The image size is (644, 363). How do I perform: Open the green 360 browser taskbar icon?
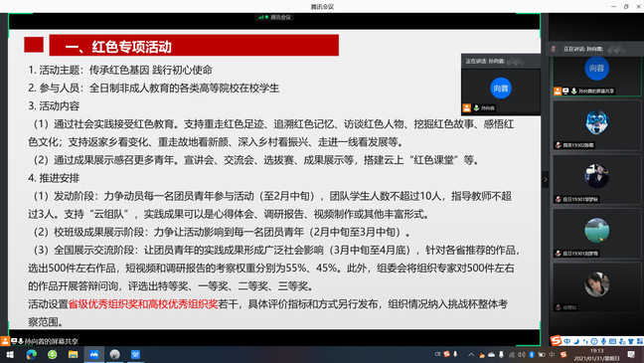[x=52, y=354]
